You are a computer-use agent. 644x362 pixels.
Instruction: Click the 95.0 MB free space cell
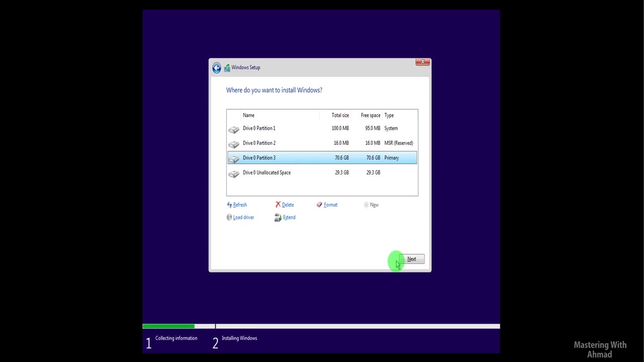click(x=373, y=128)
